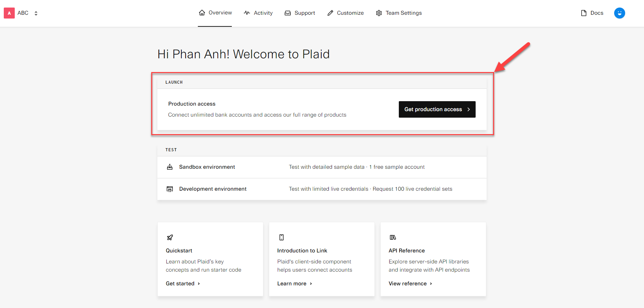Open the Support tab
Viewport: 644px width, 308px height.
[305, 13]
